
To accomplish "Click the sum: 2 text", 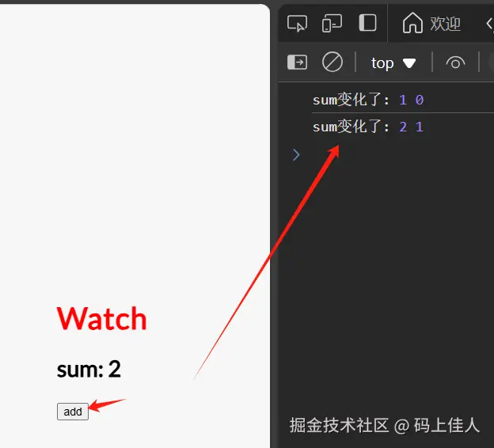I will pyautogui.click(x=89, y=369).
